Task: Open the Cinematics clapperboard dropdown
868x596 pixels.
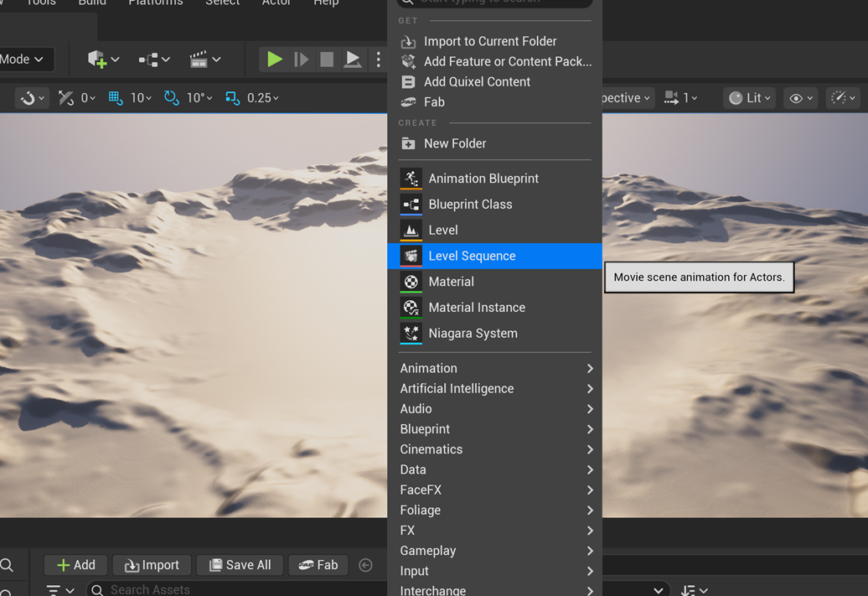Action: coord(204,60)
